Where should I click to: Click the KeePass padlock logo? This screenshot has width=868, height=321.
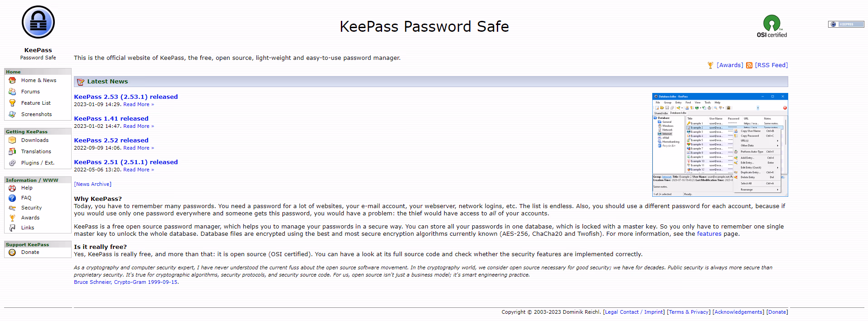click(x=38, y=22)
